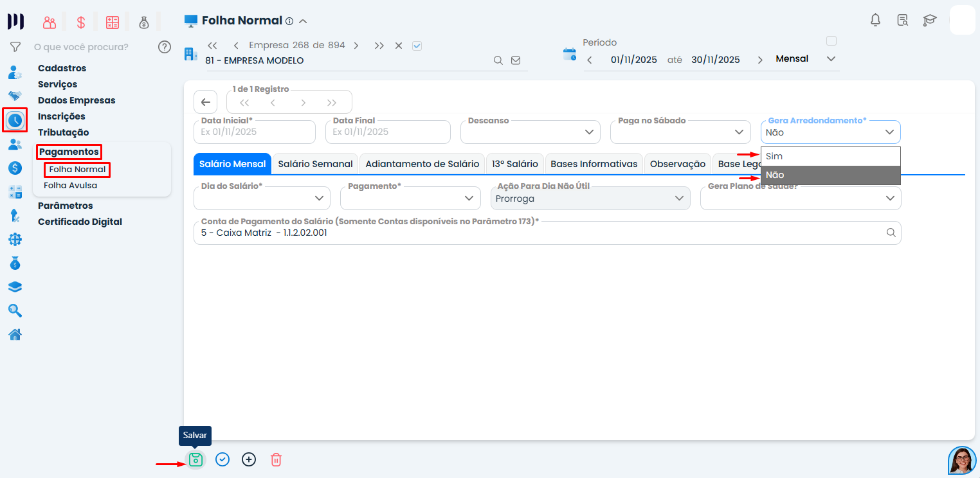The width and height of the screenshot is (980, 478).
Task: Click the filter funnel icon
Action: coord(15,47)
